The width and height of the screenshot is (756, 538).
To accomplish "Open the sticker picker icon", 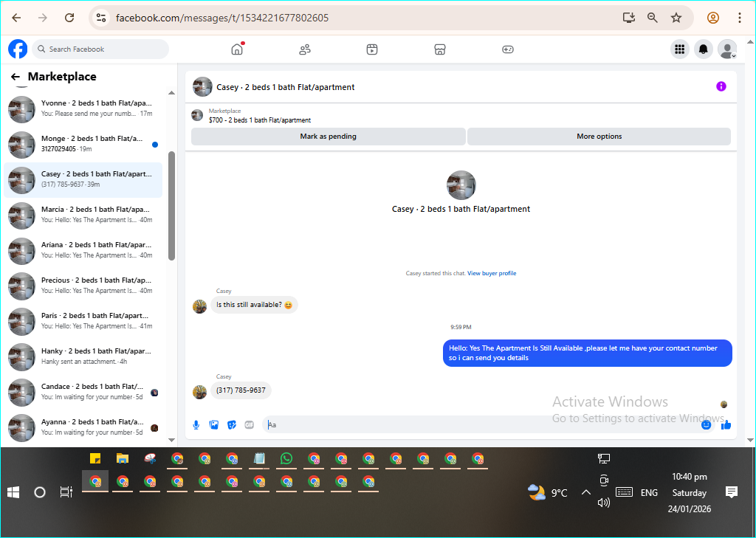I will [232, 424].
